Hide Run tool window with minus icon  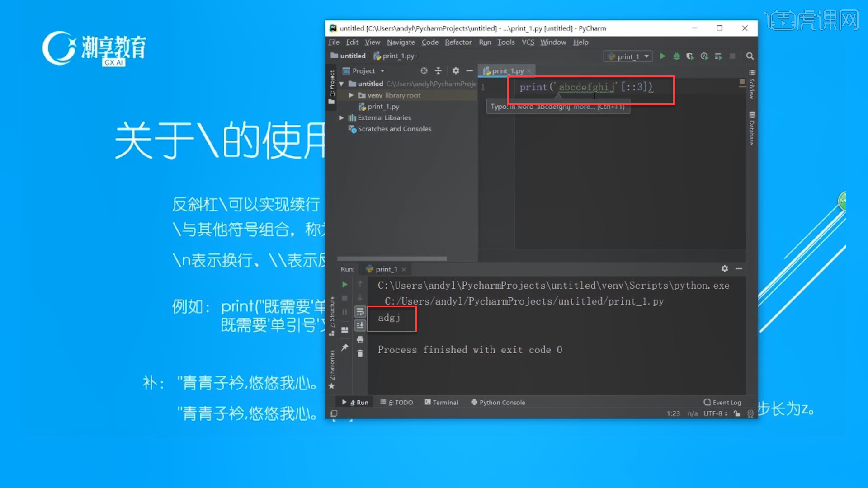[x=739, y=268]
